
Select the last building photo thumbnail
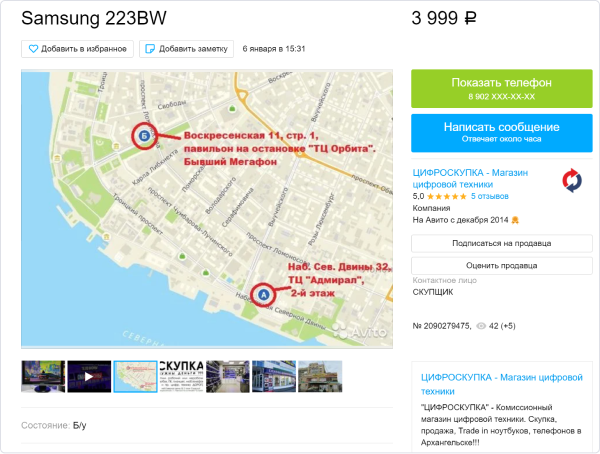319,376
